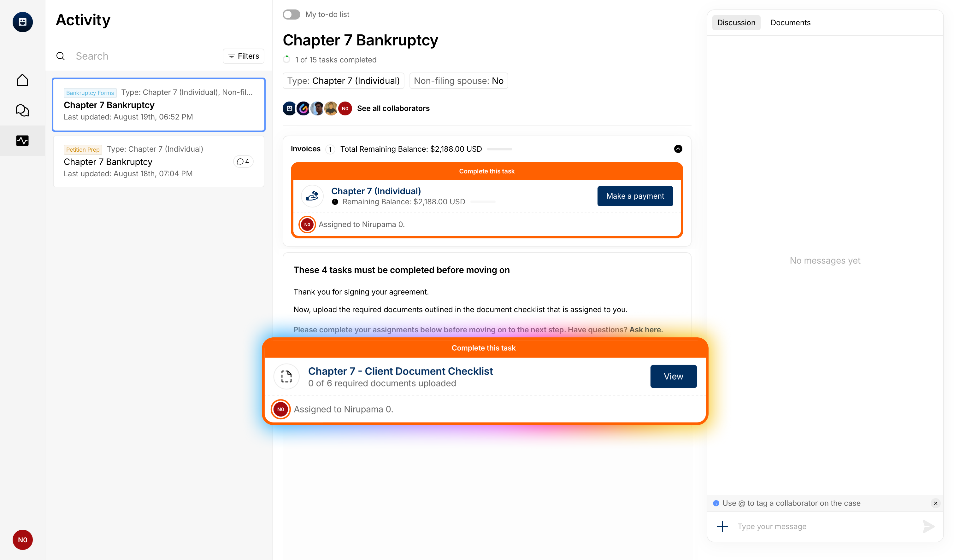Click the info icon beside Remaining Balance

[335, 202]
